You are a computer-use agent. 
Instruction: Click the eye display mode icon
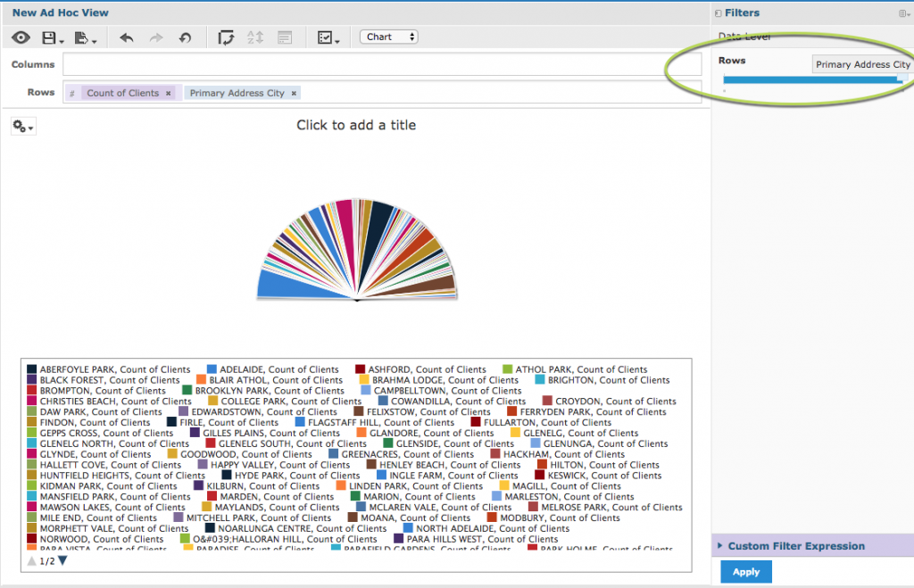coord(21,37)
